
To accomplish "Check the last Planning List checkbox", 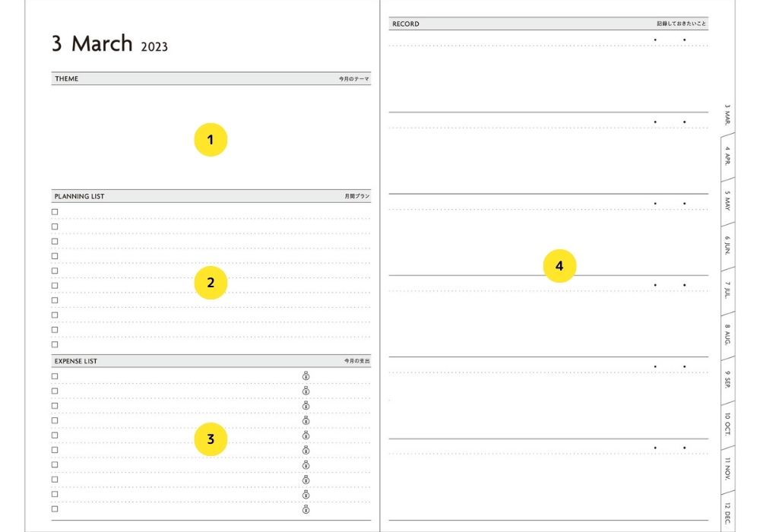I will pos(55,344).
